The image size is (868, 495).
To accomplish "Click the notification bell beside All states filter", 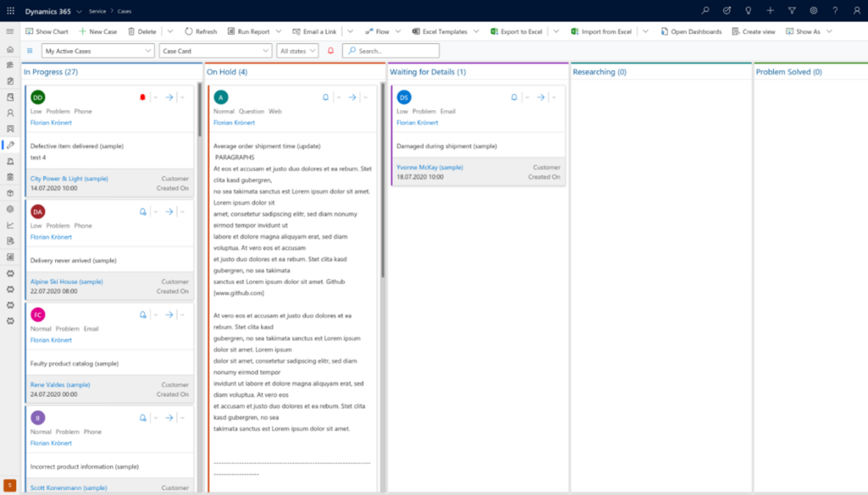I will [x=330, y=50].
